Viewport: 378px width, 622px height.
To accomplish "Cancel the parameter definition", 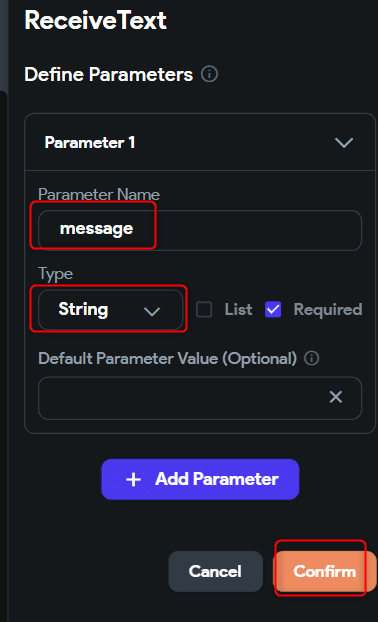I will click(215, 571).
